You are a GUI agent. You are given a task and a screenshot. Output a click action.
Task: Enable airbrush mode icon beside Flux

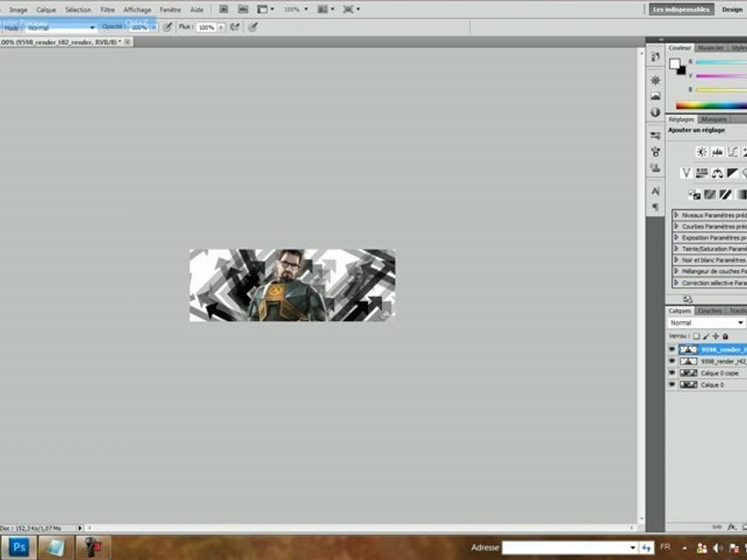click(234, 27)
